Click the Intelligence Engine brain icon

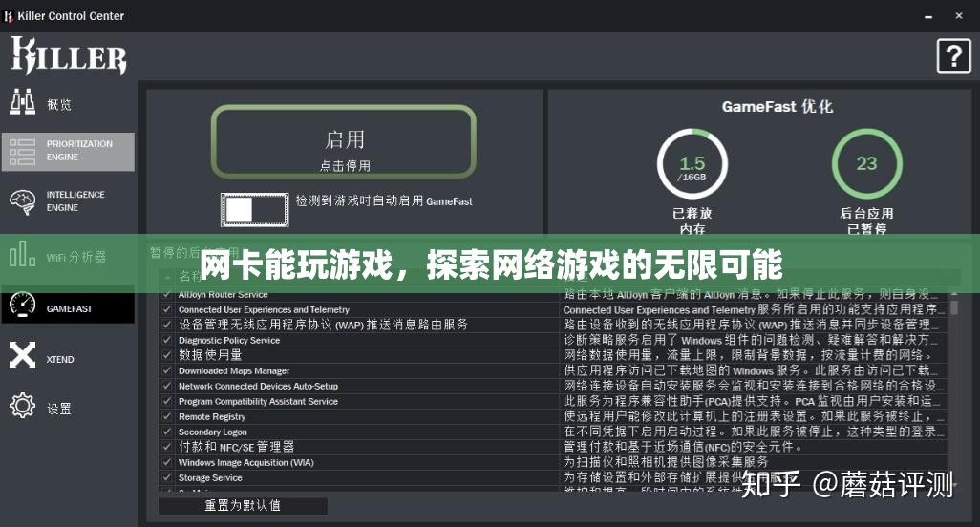[x=23, y=201]
